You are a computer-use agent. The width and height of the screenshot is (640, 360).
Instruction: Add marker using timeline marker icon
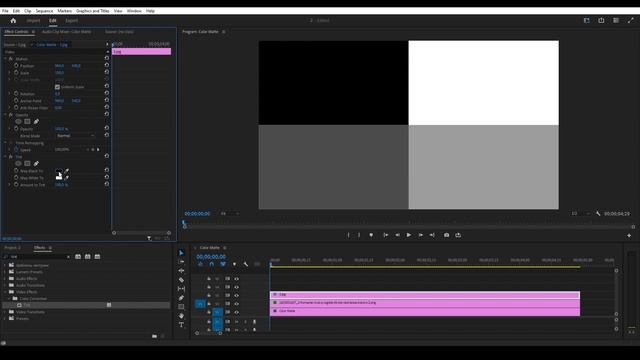click(x=234, y=264)
